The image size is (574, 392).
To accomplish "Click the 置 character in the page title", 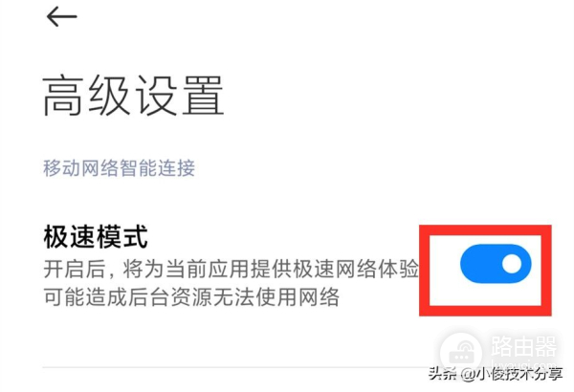I will (203, 96).
